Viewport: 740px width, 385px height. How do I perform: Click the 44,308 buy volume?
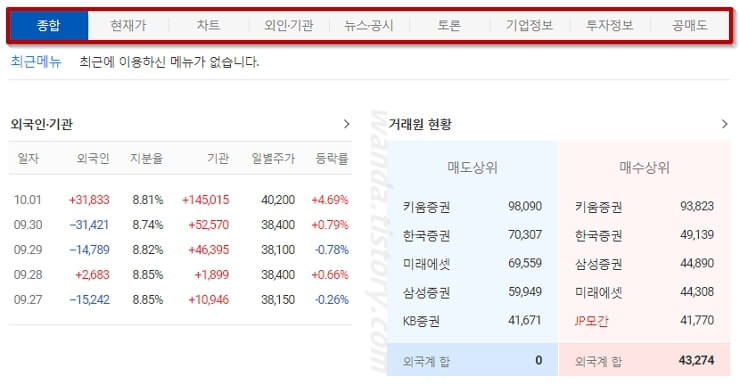(697, 292)
